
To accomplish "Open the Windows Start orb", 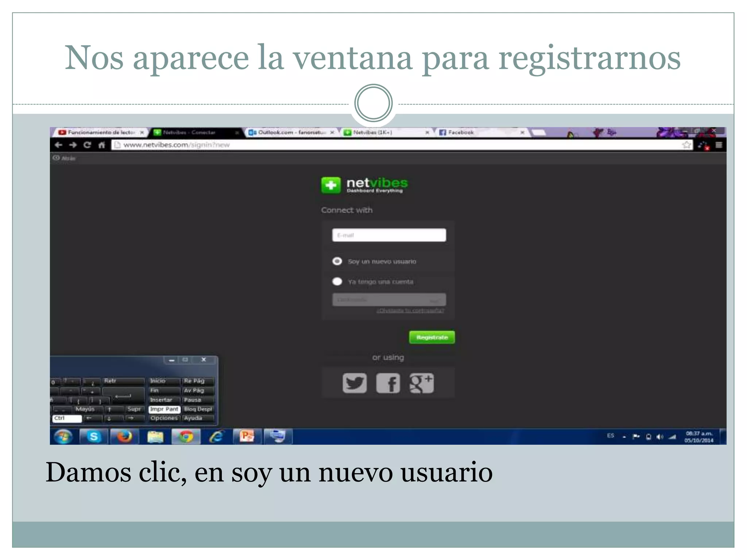I will (63, 437).
